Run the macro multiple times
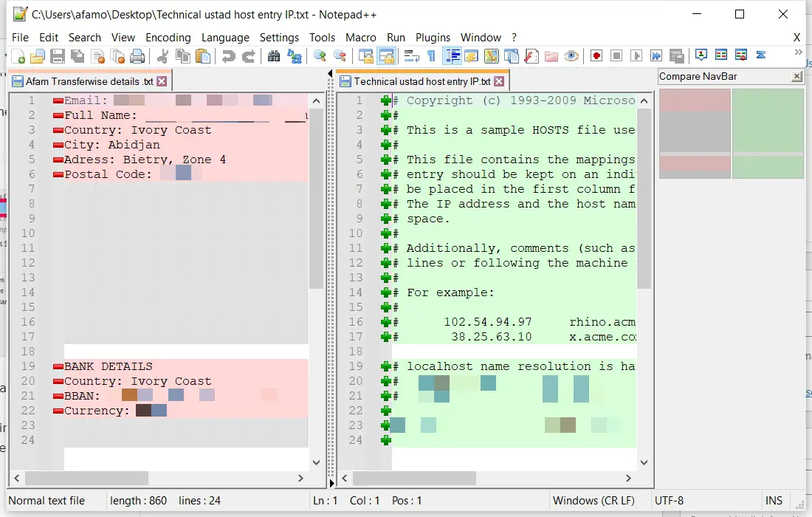812x517 pixels. (x=657, y=55)
